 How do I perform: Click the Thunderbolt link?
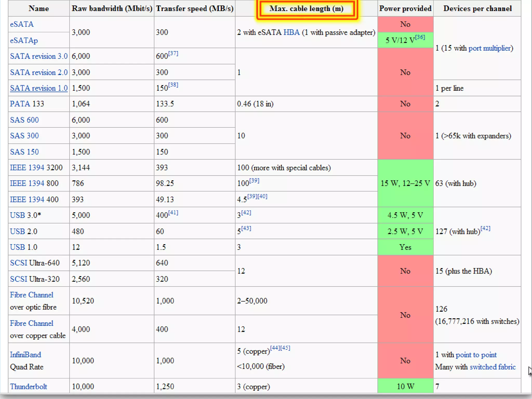(x=29, y=387)
